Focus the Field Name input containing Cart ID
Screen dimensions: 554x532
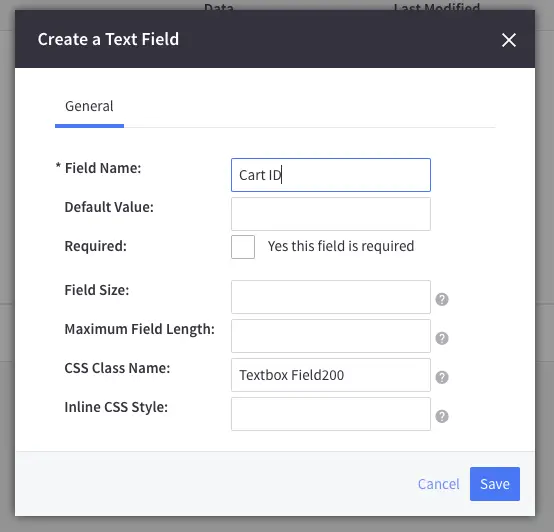coord(331,175)
